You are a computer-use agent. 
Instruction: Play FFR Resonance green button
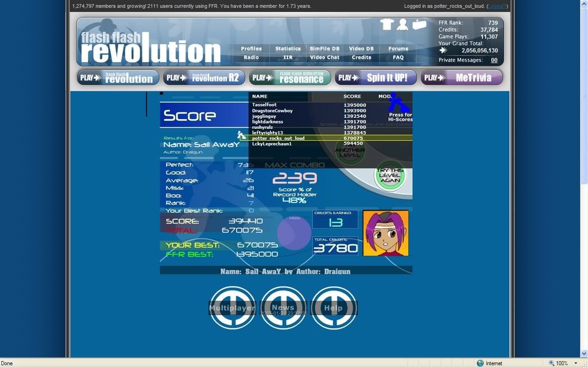[x=289, y=78]
